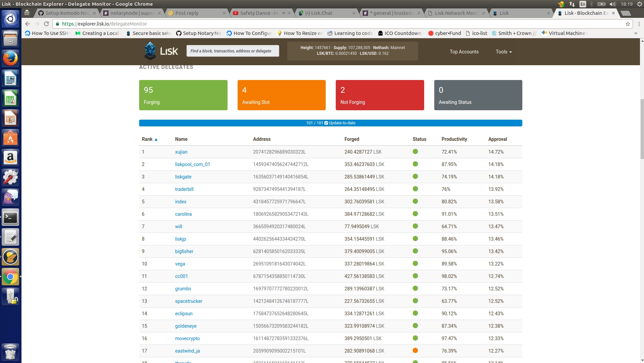644x363 pixels.
Task: Open the Ubuntu dash search icon
Action: [x=10, y=19]
